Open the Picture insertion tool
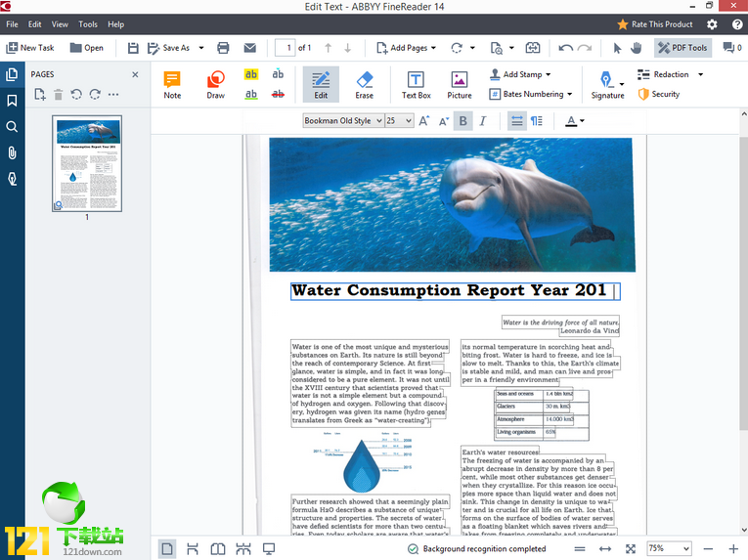 pos(459,85)
